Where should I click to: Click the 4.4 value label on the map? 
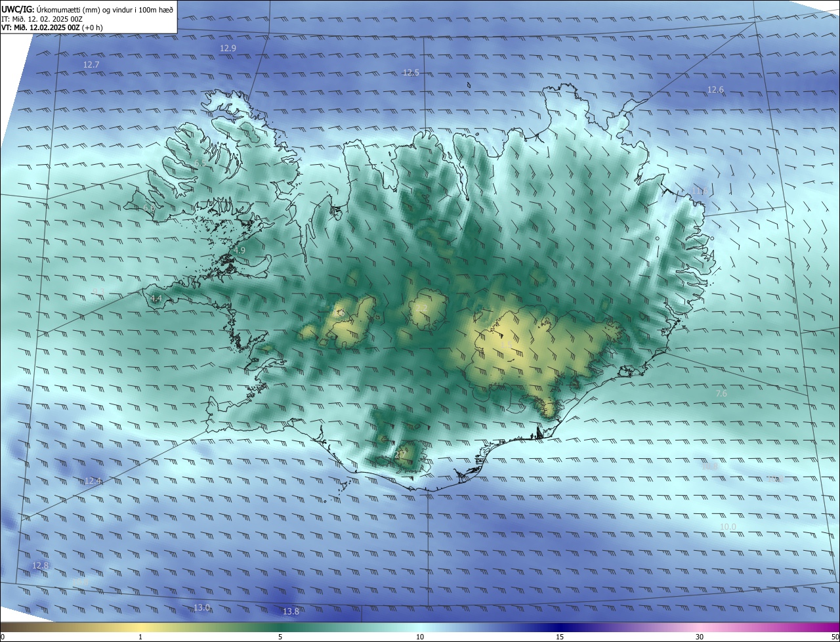pos(156,299)
